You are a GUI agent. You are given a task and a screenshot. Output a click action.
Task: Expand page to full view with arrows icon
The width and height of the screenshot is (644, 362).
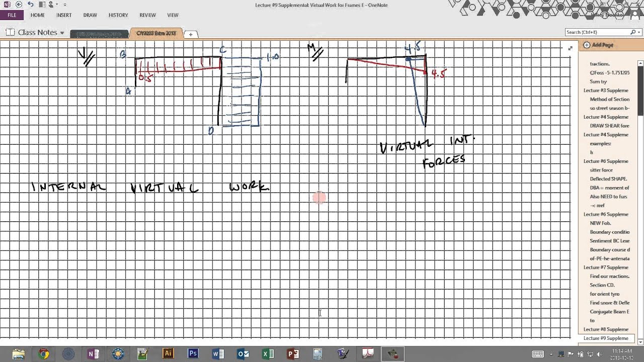[x=570, y=48]
